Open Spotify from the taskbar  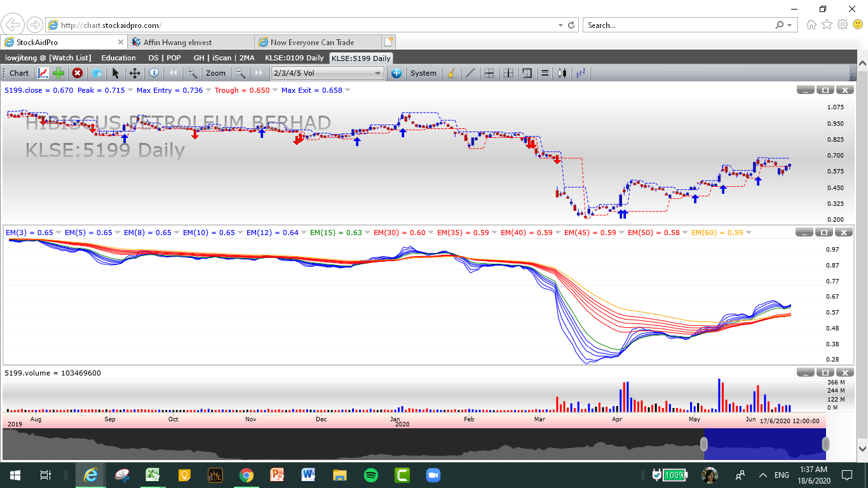point(371,475)
